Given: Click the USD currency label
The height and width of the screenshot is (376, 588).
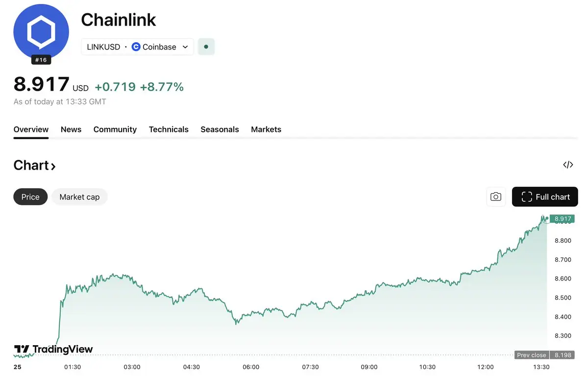Looking at the screenshot, I should coord(81,89).
